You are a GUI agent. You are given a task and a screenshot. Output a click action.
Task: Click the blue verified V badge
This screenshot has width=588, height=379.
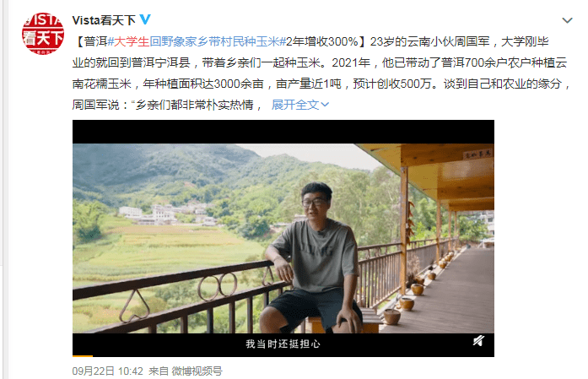[x=145, y=19]
